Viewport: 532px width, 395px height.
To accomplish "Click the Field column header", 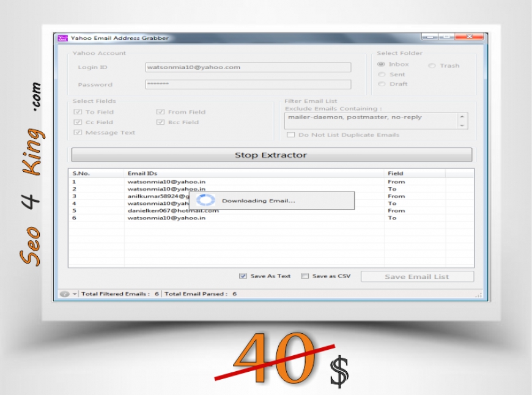I will click(415, 174).
